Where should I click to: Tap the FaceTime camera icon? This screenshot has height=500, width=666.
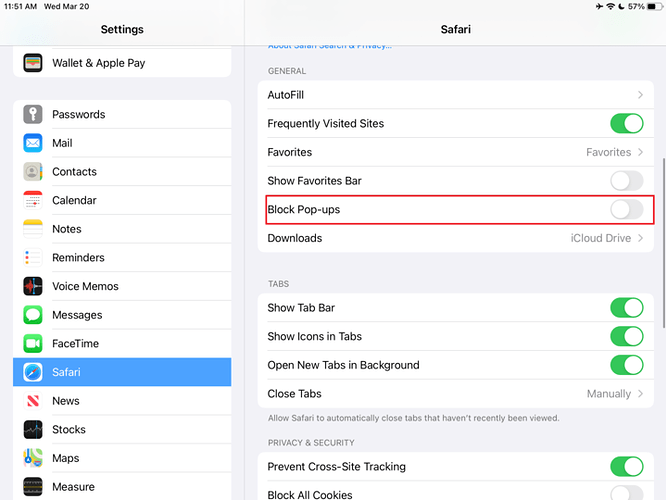33,344
